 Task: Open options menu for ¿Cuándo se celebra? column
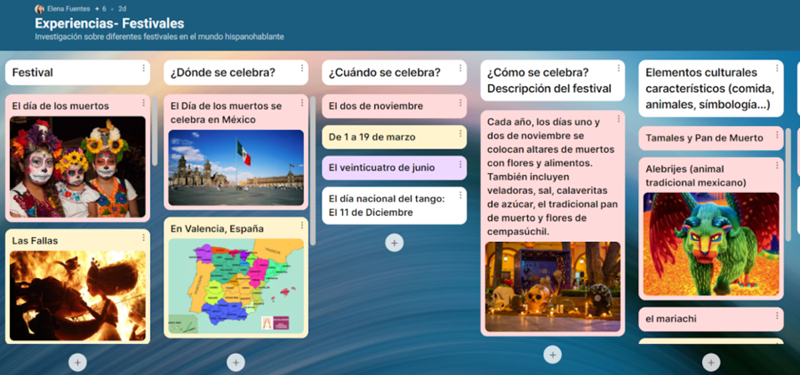460,68
